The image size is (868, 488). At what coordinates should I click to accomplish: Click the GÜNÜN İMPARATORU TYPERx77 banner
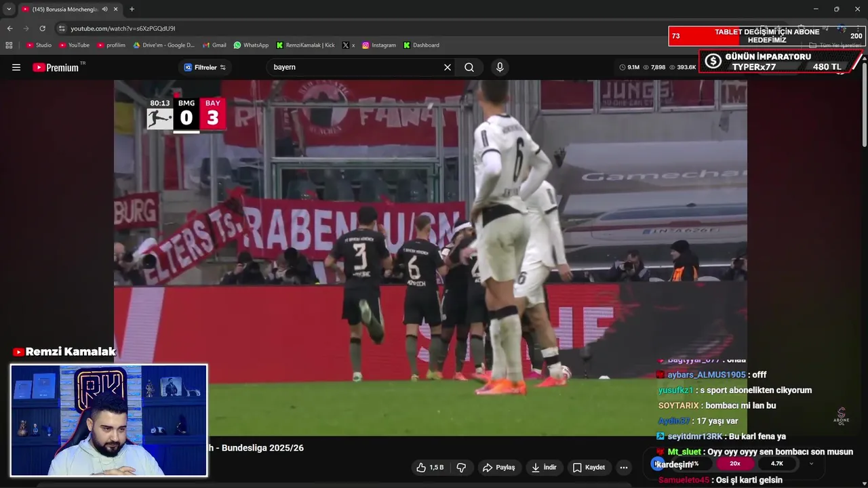pyautogui.click(x=781, y=62)
